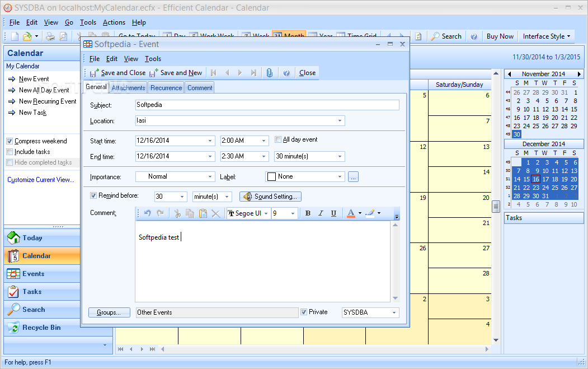Image resolution: width=588 pixels, height=369 pixels.
Task: Click the print icon in main toolbar
Action: click(x=50, y=36)
